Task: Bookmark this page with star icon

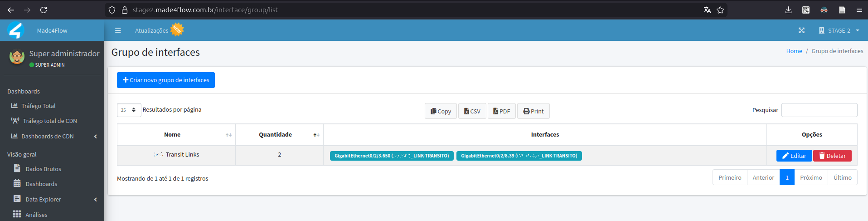Action: (x=720, y=10)
